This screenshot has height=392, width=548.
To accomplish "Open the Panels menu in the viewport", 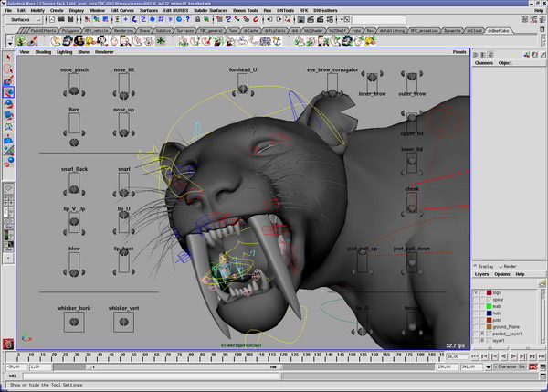I will point(459,52).
